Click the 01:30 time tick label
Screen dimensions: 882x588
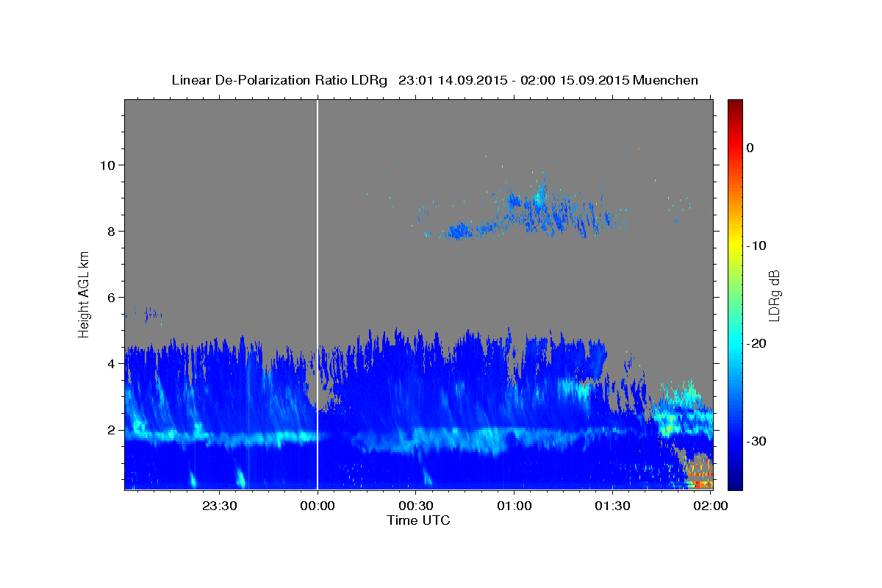click(x=613, y=506)
